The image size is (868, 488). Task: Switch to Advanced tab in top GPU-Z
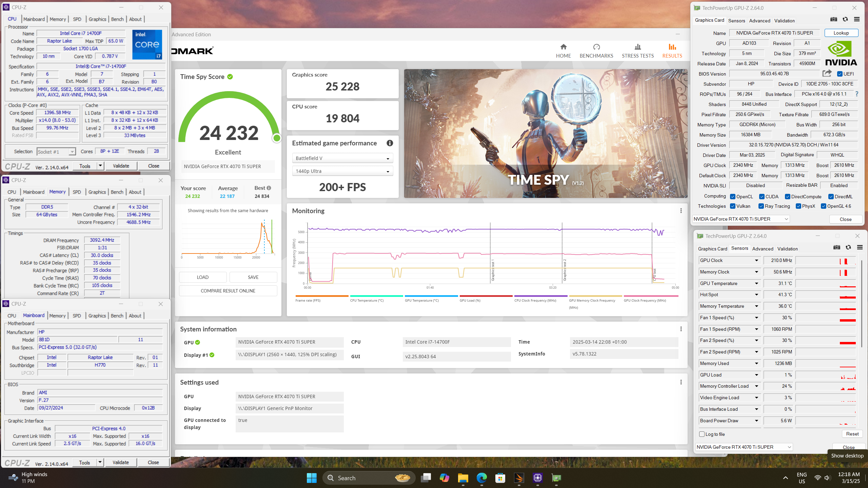tap(759, 21)
